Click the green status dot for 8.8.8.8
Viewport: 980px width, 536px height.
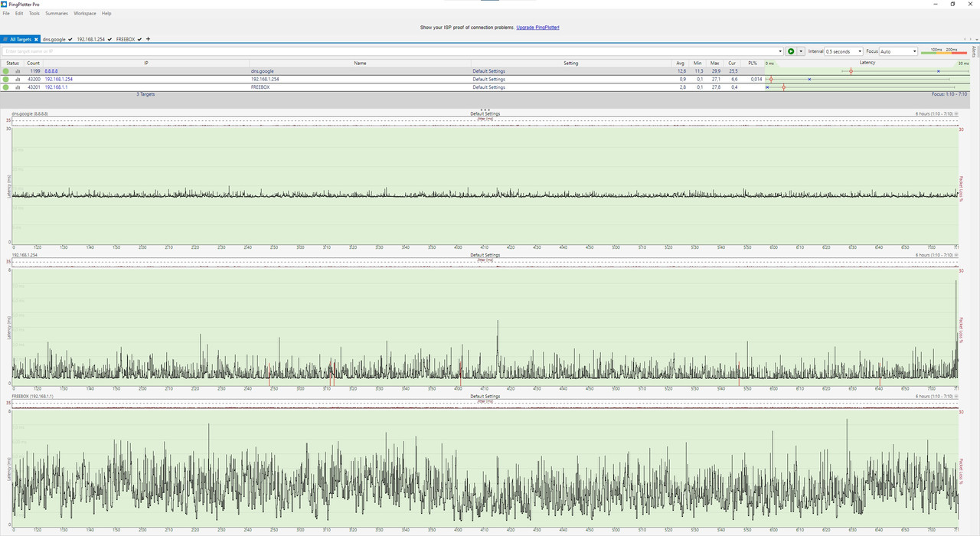point(6,71)
